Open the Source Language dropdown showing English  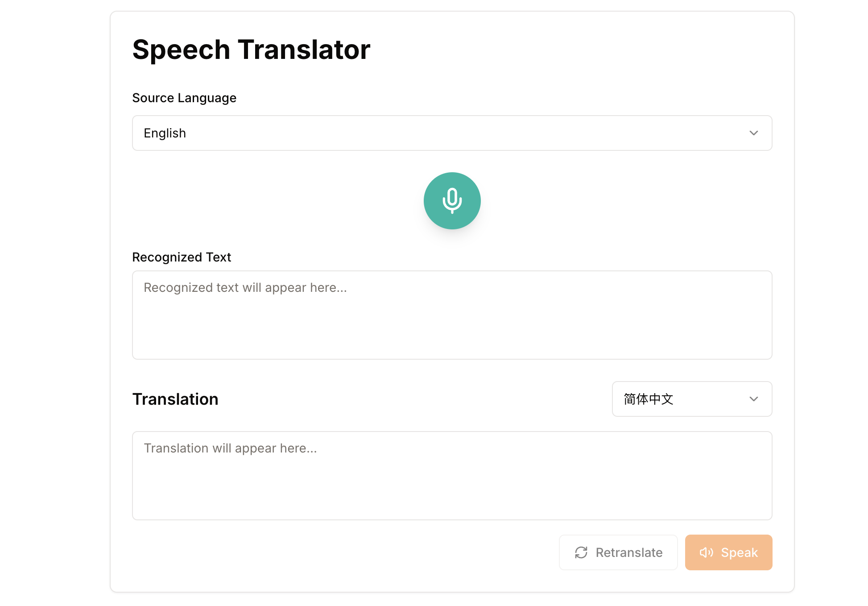point(452,133)
